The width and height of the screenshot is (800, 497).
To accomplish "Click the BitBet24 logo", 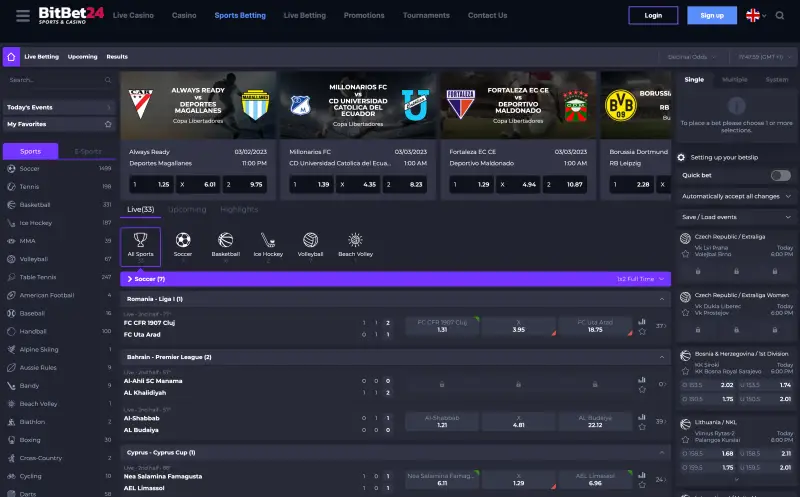I will click(x=71, y=15).
